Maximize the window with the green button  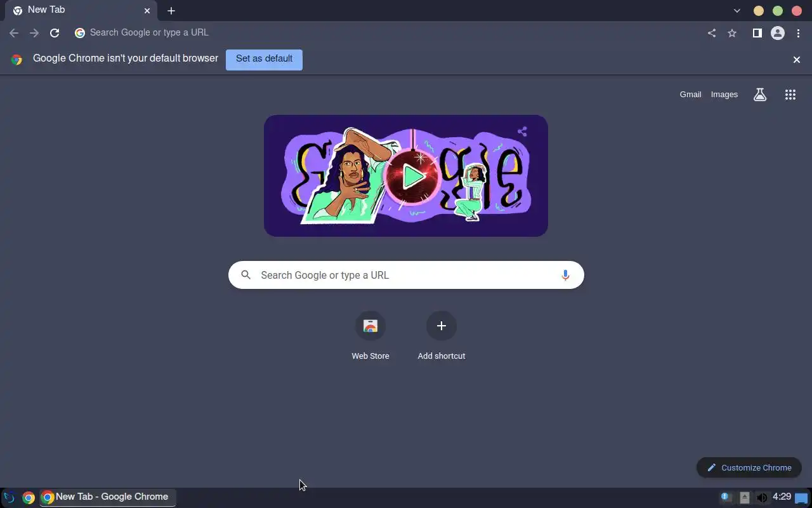(778, 11)
